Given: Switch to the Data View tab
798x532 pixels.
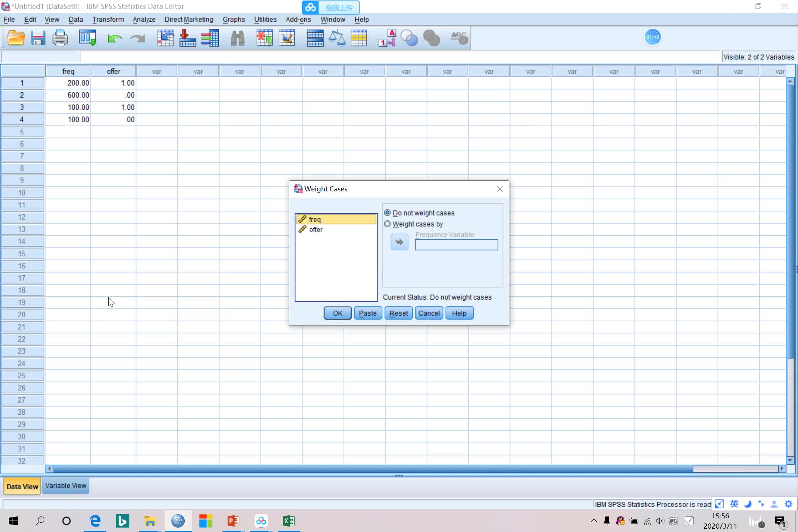Looking at the screenshot, I should click(x=22, y=487).
